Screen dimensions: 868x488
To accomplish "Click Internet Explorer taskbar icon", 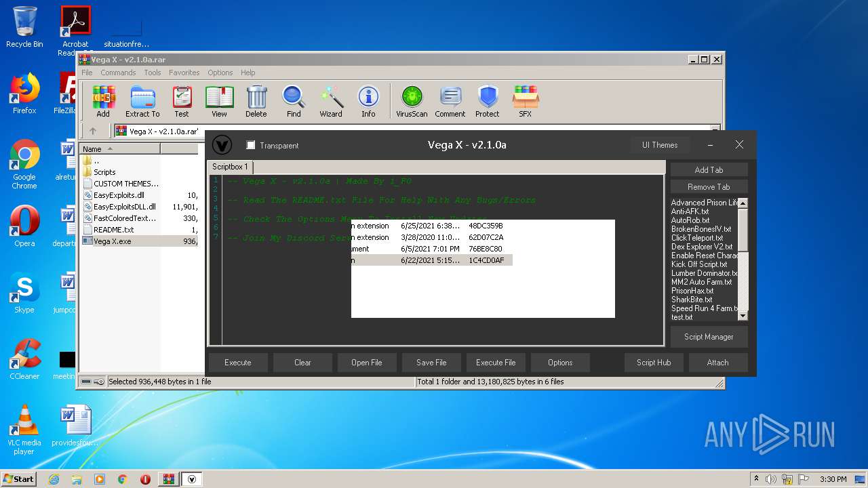I will click(x=54, y=479).
